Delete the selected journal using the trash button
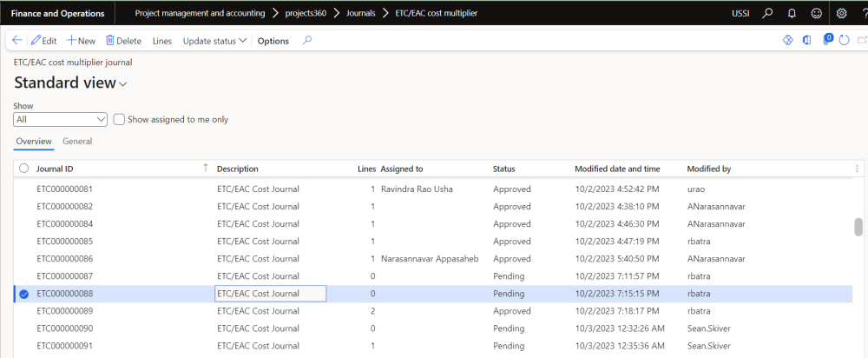 [x=123, y=41]
